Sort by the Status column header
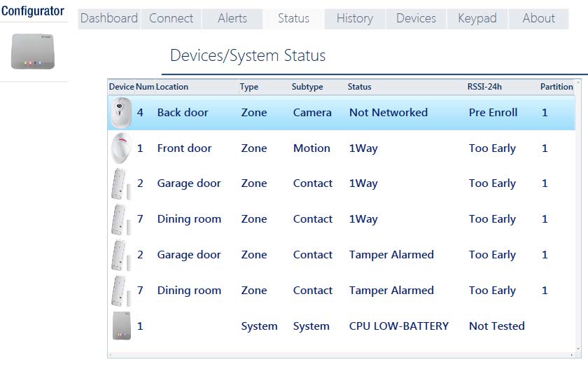Image resolution: width=588 pixels, height=369 pixels. pos(359,87)
